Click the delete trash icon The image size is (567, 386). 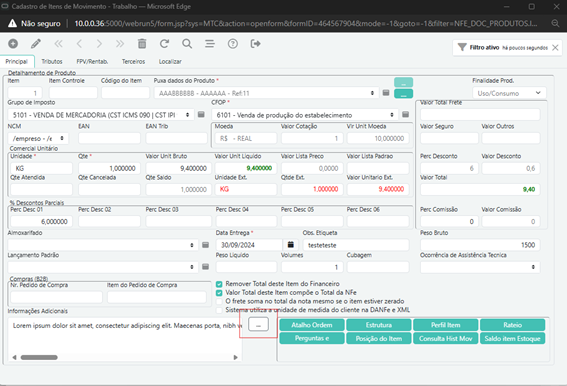click(x=142, y=44)
